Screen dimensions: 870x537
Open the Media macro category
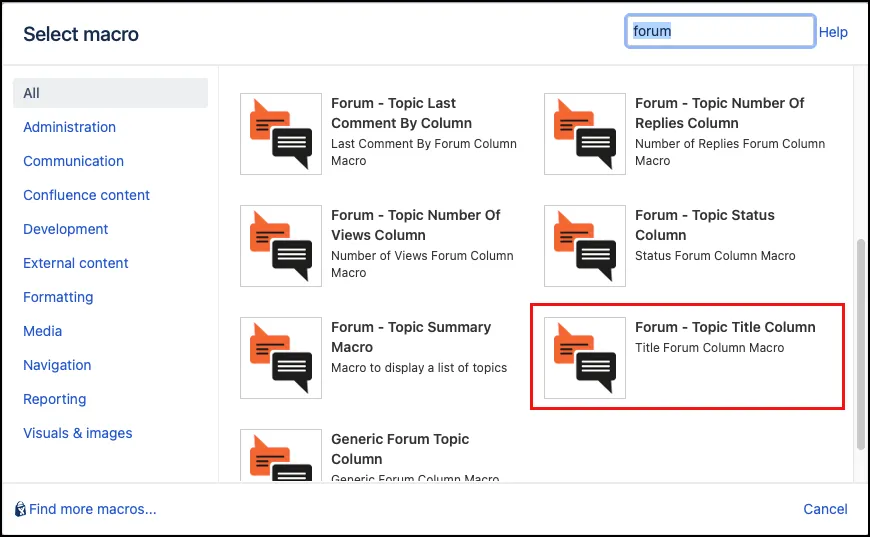coord(43,331)
